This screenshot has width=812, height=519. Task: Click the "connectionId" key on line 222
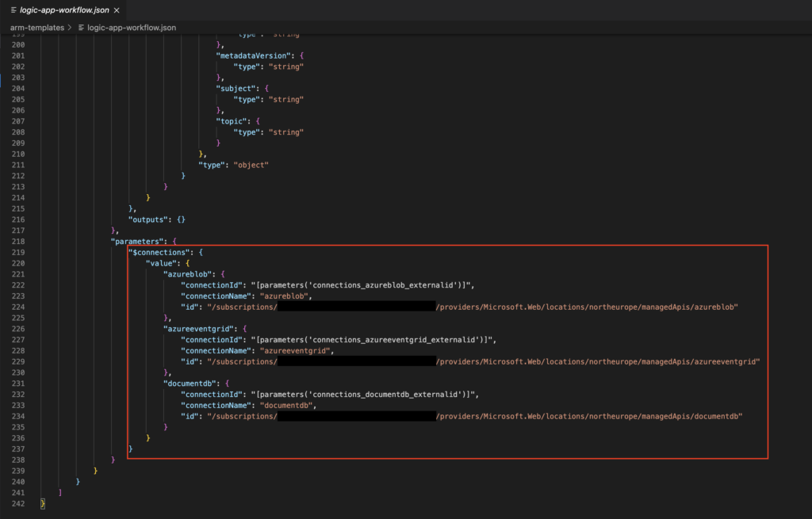tap(211, 285)
